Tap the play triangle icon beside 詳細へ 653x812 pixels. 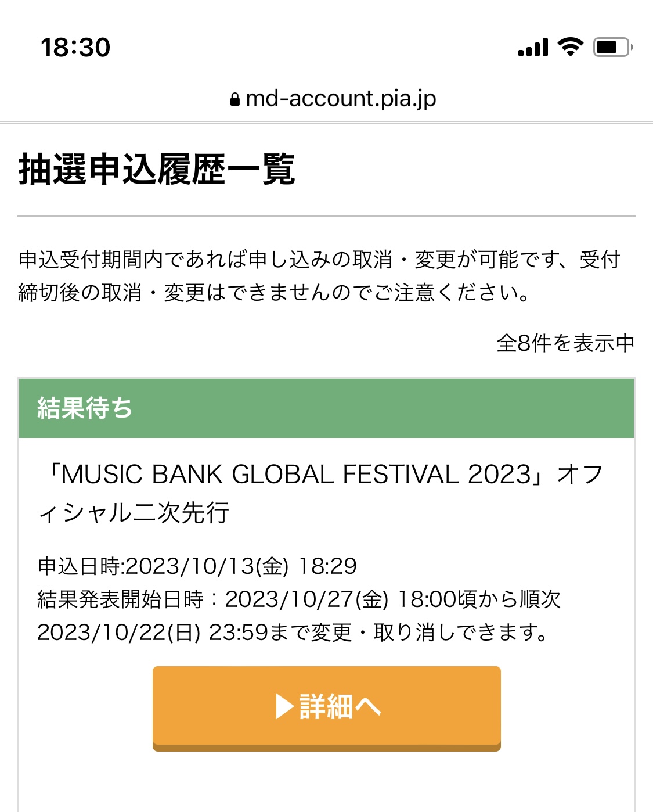point(284,707)
